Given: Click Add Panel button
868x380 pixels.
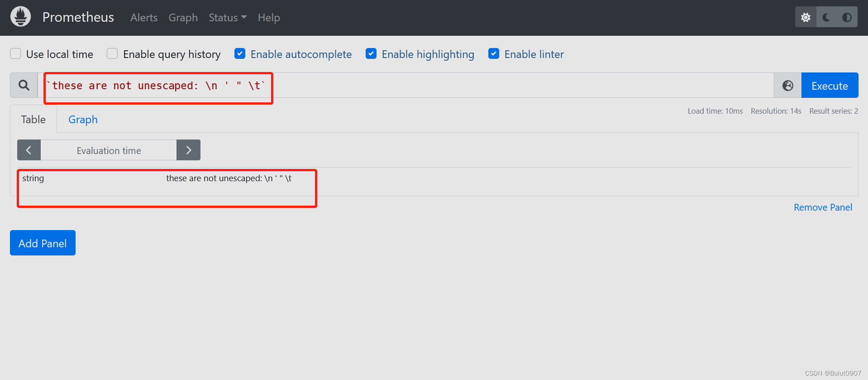Looking at the screenshot, I should pyautogui.click(x=43, y=243).
